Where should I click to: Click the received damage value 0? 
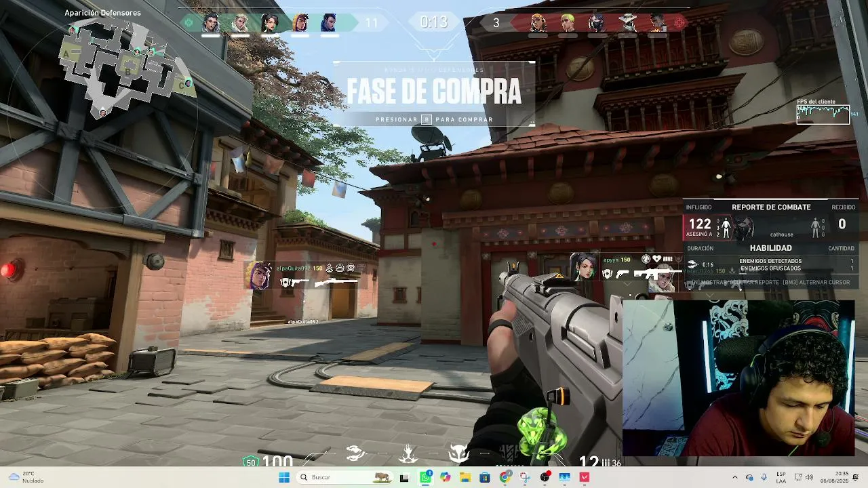842,224
